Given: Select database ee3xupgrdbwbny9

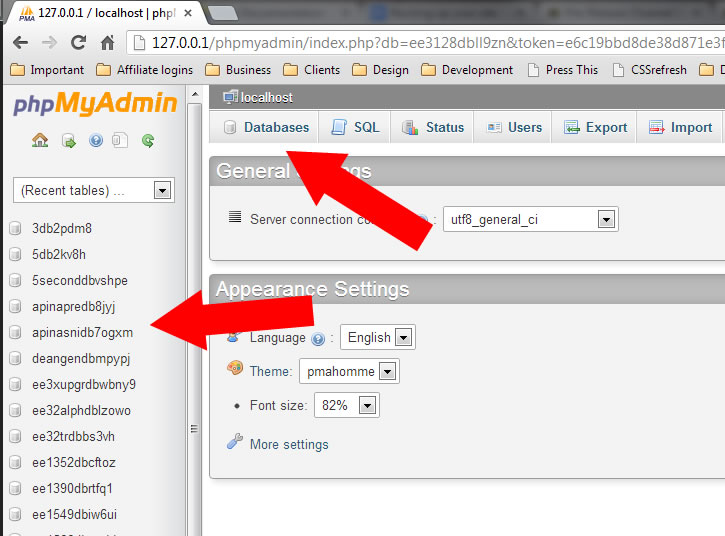Looking at the screenshot, I should click(84, 385).
